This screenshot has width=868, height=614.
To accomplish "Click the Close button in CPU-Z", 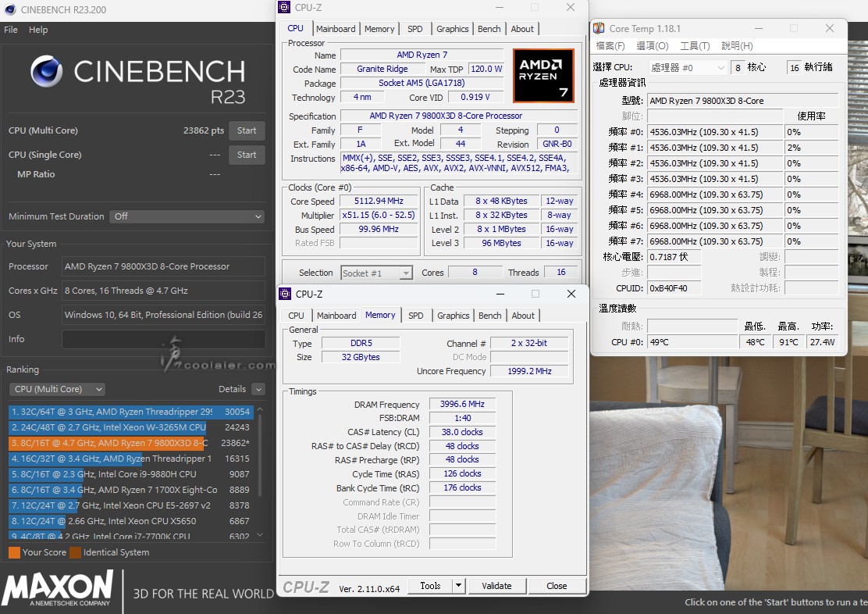I will (557, 586).
